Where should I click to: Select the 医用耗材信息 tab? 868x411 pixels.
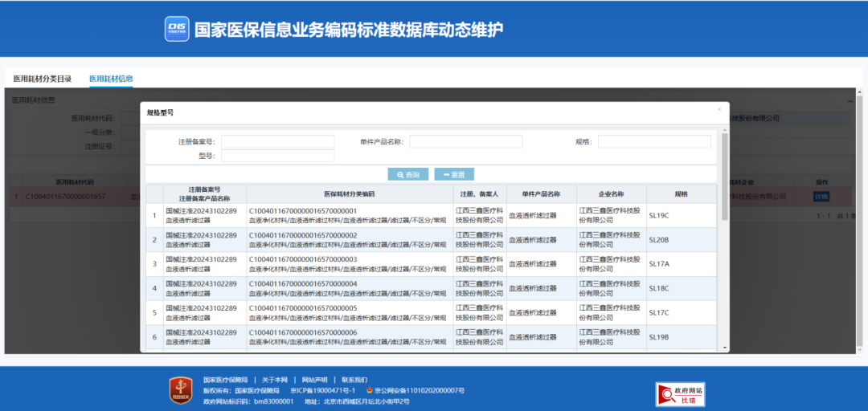111,79
